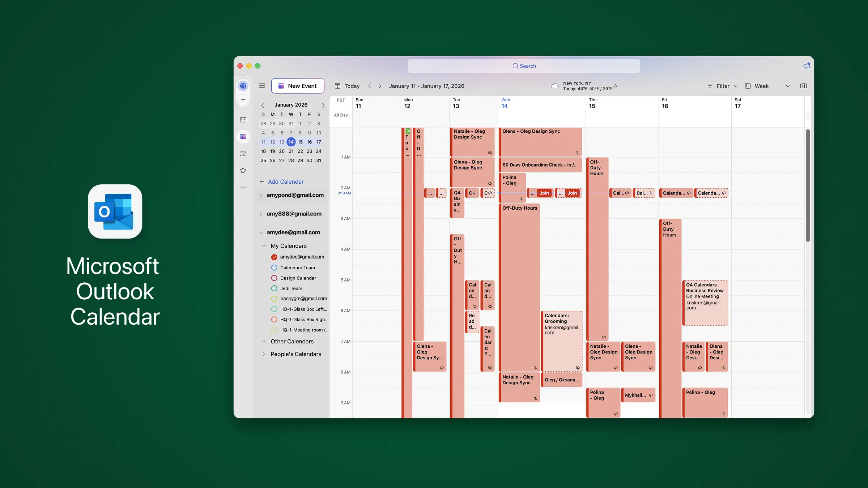
Task: Uncheck the amydee@gmail.com calendar
Action: click(x=274, y=257)
